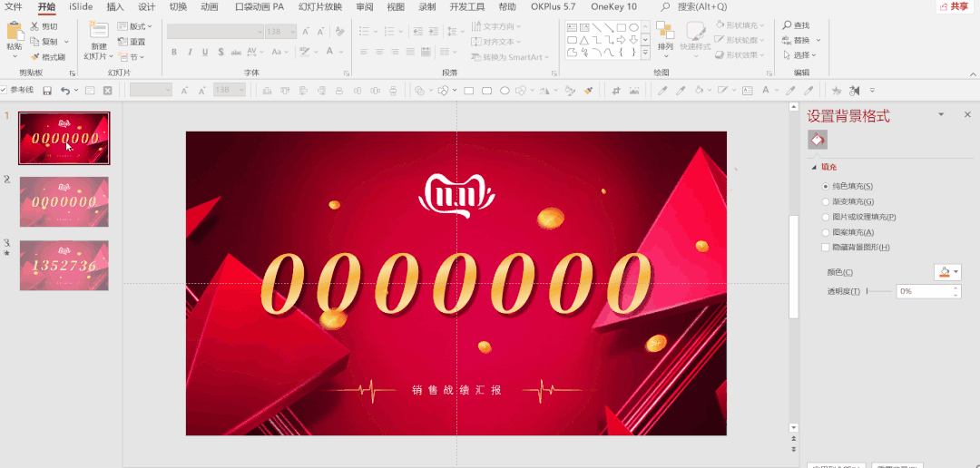Collapse the Fill (填充) section
The image size is (980, 468).
814,168
